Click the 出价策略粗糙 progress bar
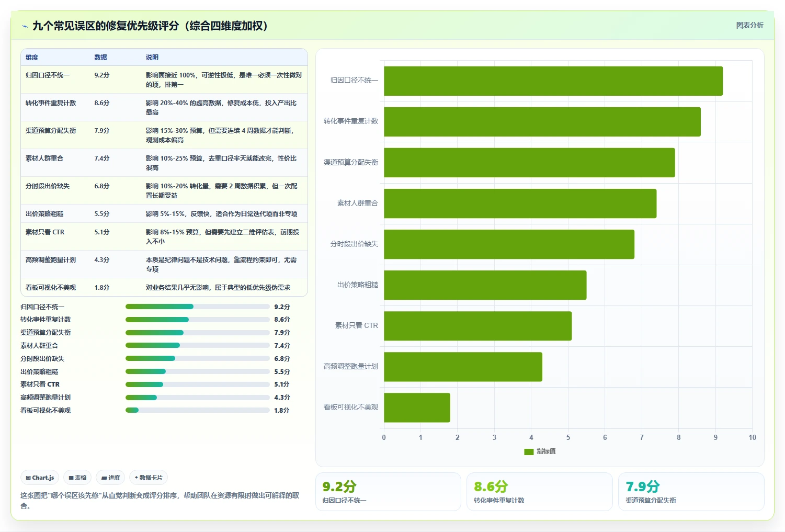 click(x=198, y=371)
